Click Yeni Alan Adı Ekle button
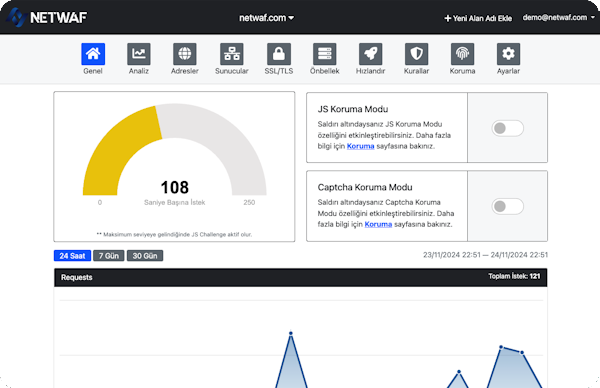 click(x=478, y=18)
